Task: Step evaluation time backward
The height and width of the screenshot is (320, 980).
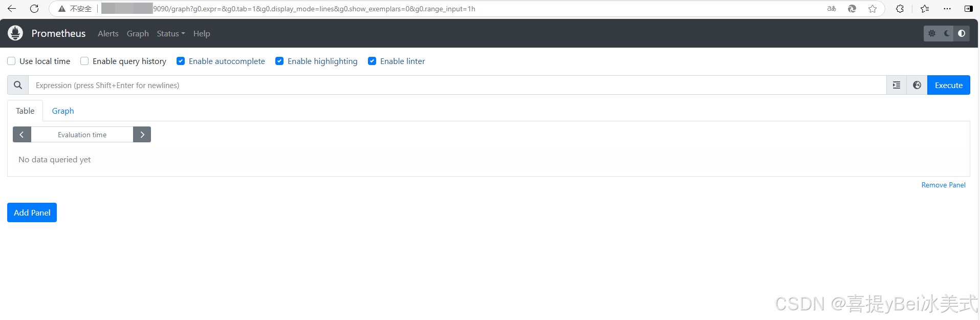Action: pos(22,135)
